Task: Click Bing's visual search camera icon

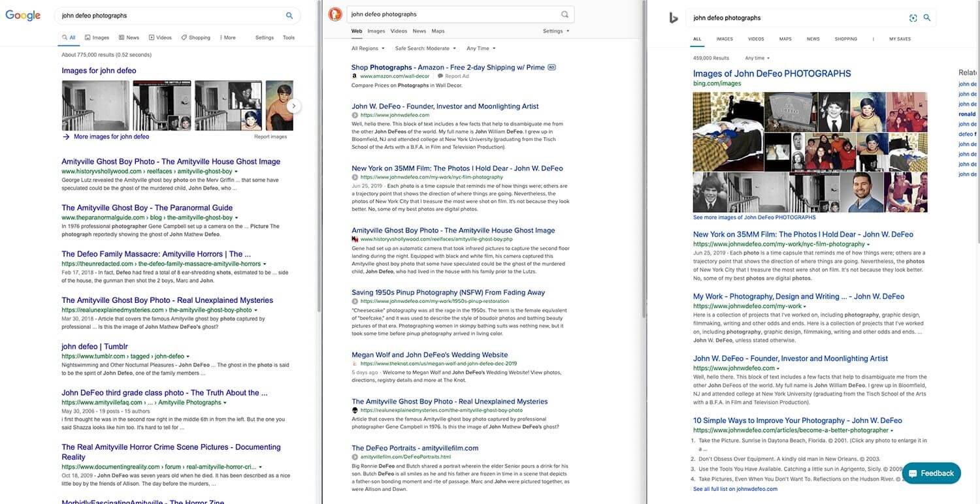Action: click(x=913, y=18)
